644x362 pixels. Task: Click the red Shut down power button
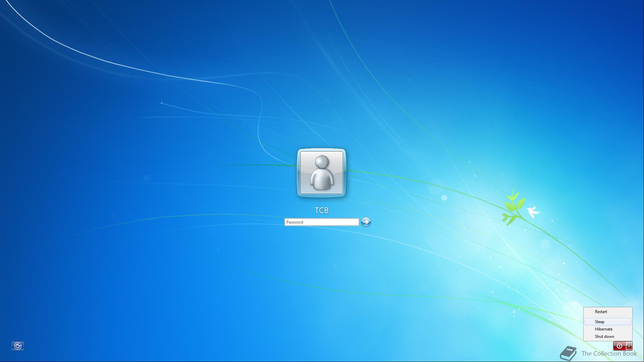620,346
